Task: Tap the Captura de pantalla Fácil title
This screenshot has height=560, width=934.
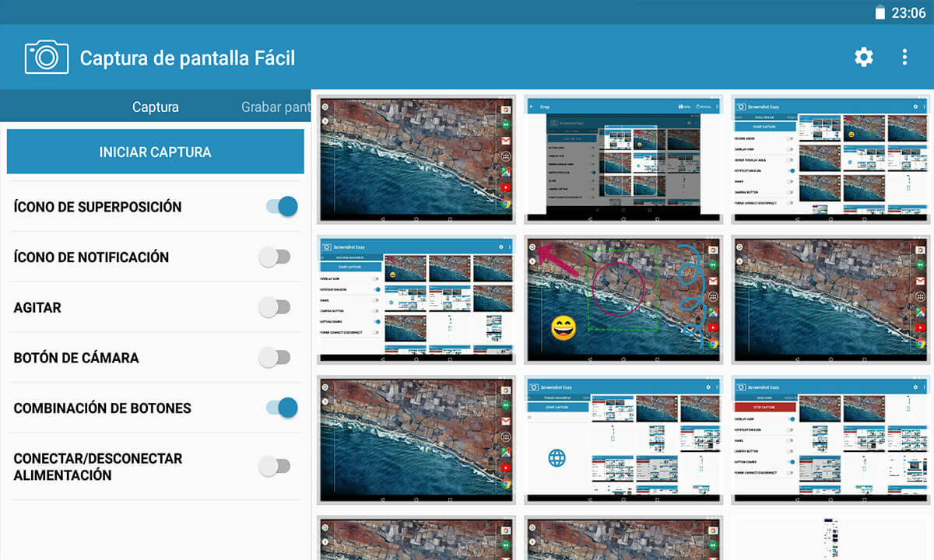Action: (x=188, y=58)
